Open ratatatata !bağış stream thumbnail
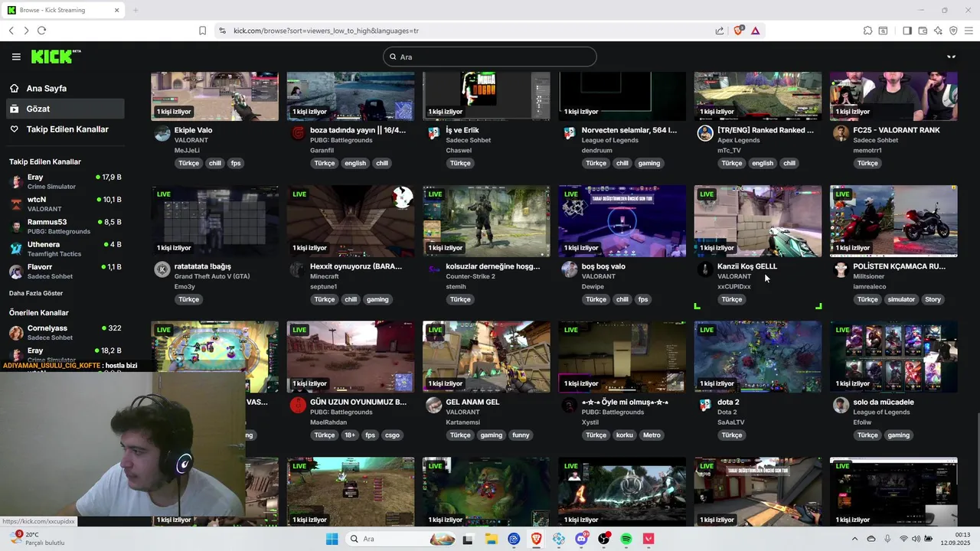The image size is (980, 551). tap(215, 221)
